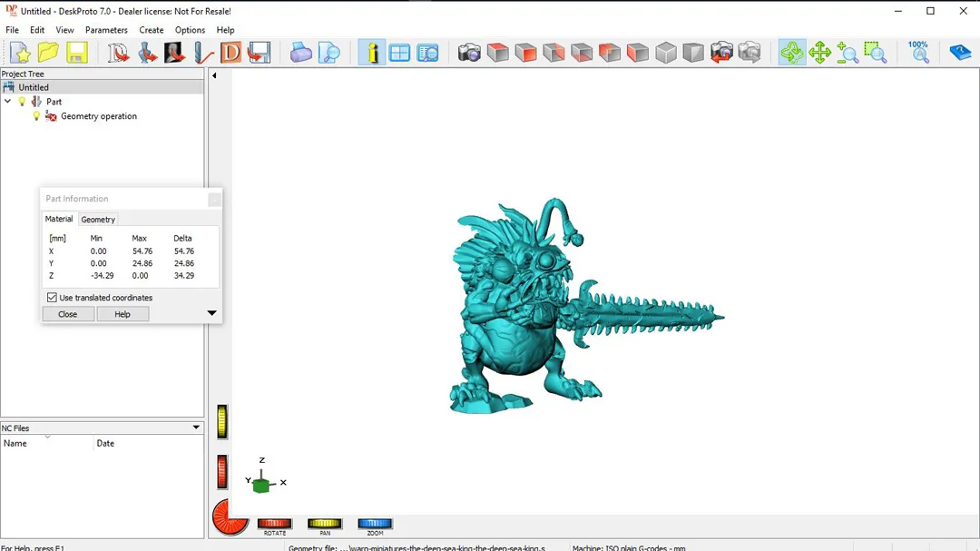Image resolution: width=980 pixels, height=551 pixels.
Task: Click the blue ZOOM thumbwheel
Action: tap(375, 524)
